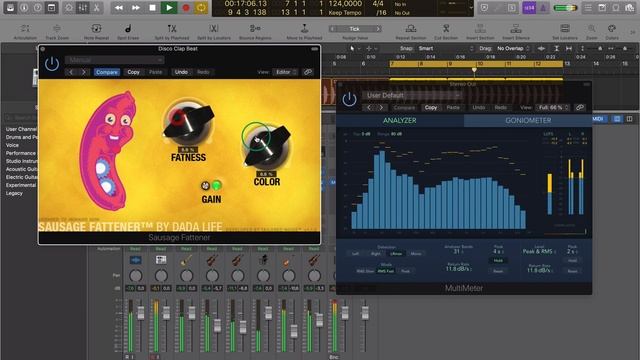640x360 pixels.
Task: Click the Track Zoom toolbar icon
Action: click(x=57, y=28)
